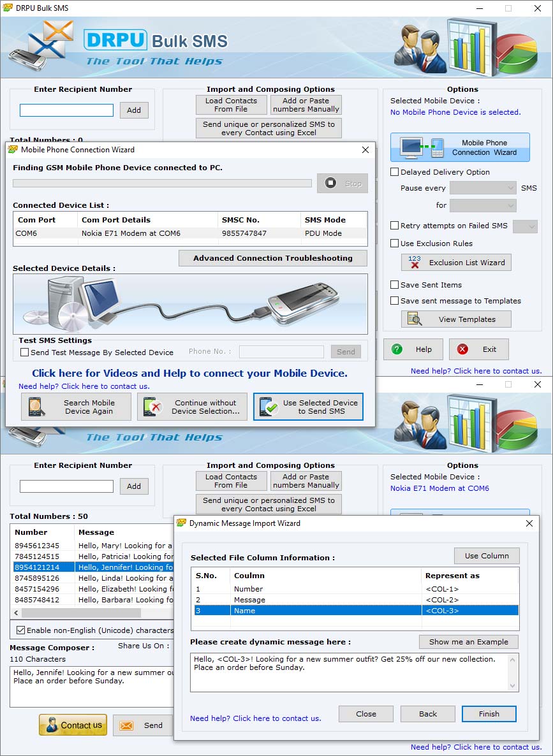Use Selected Device to Send SMS
The image size is (553, 756).
308,407
